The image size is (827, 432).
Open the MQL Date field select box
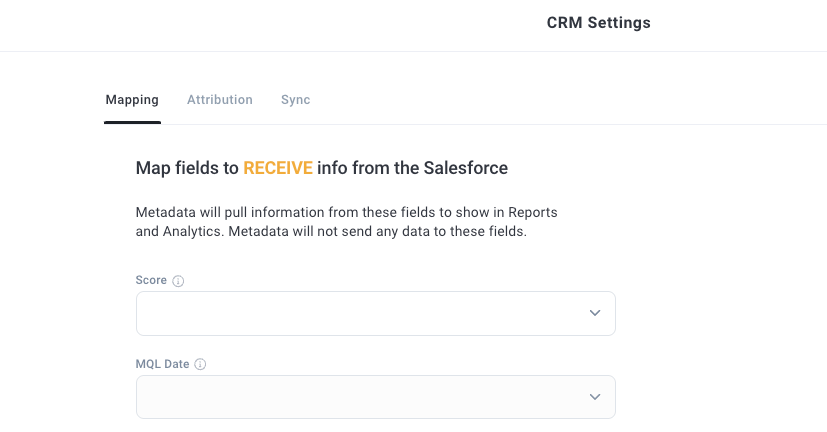tap(376, 397)
